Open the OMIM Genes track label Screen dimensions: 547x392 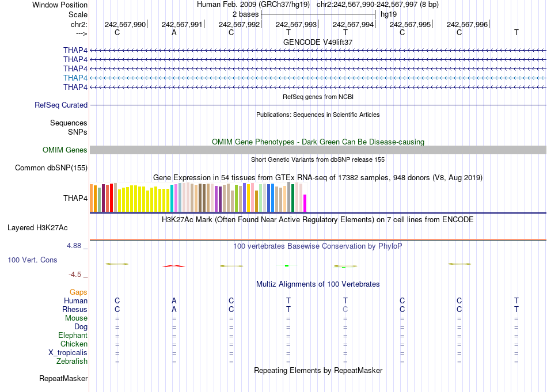click(x=65, y=150)
